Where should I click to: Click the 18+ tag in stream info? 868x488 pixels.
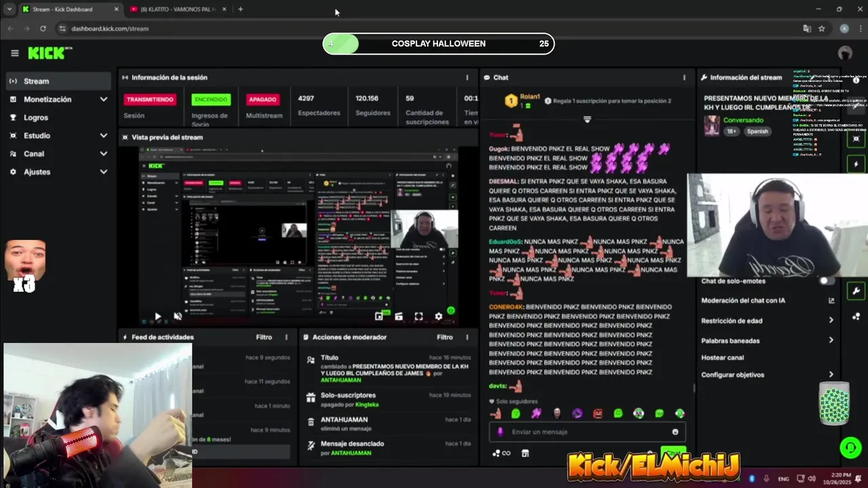click(732, 131)
